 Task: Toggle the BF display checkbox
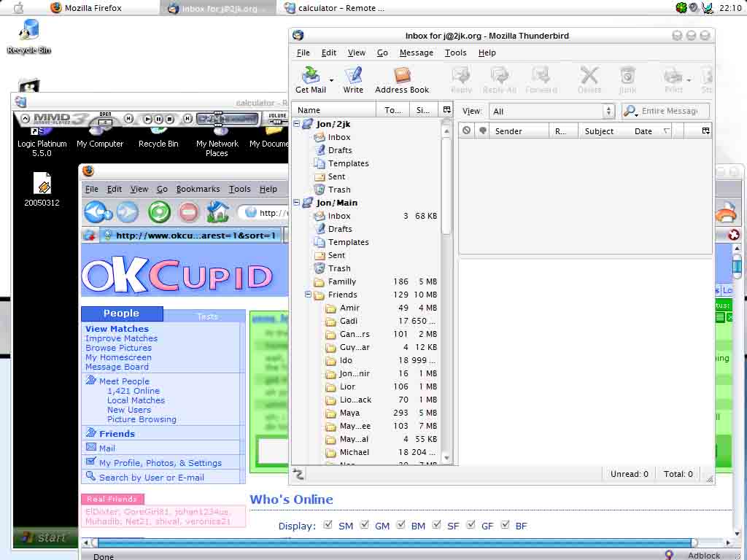(x=505, y=525)
